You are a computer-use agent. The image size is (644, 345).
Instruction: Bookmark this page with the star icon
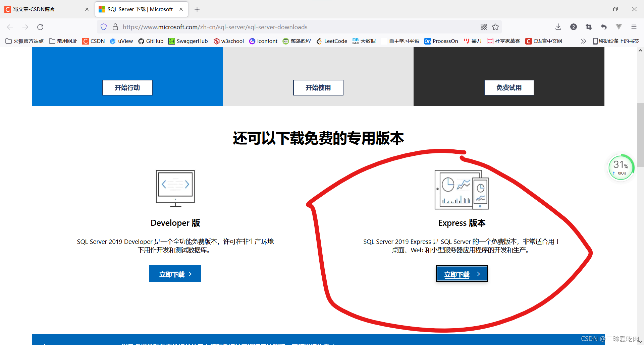[x=495, y=27]
